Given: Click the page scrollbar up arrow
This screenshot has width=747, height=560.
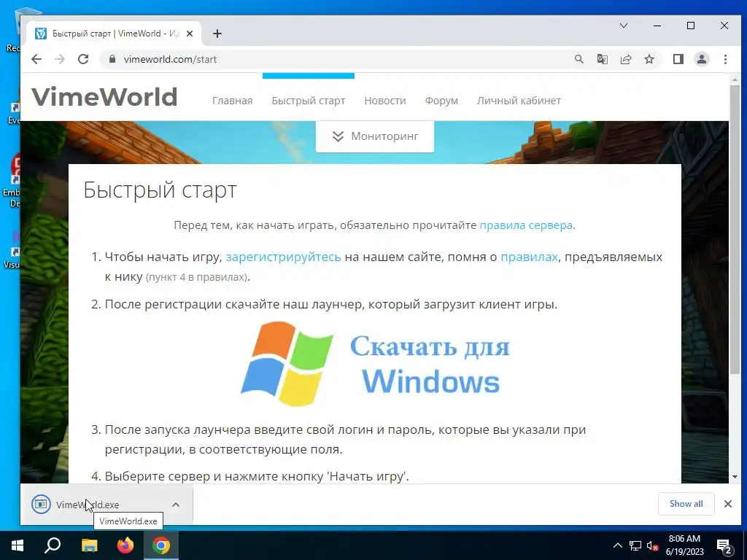Looking at the screenshot, I should pos(735,80).
